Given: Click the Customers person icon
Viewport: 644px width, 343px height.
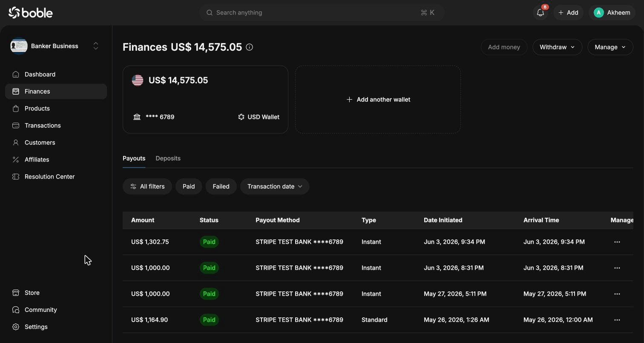Looking at the screenshot, I should click(x=16, y=143).
